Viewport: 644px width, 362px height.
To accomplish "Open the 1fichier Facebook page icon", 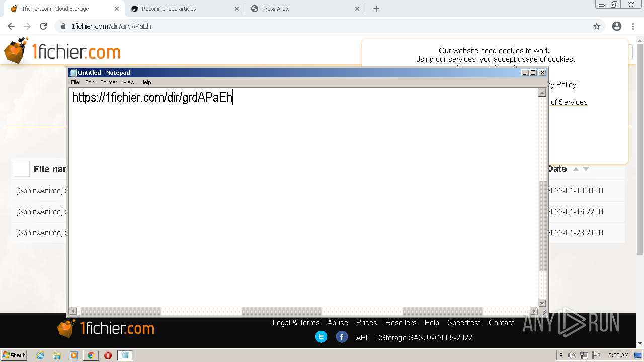I will (342, 337).
